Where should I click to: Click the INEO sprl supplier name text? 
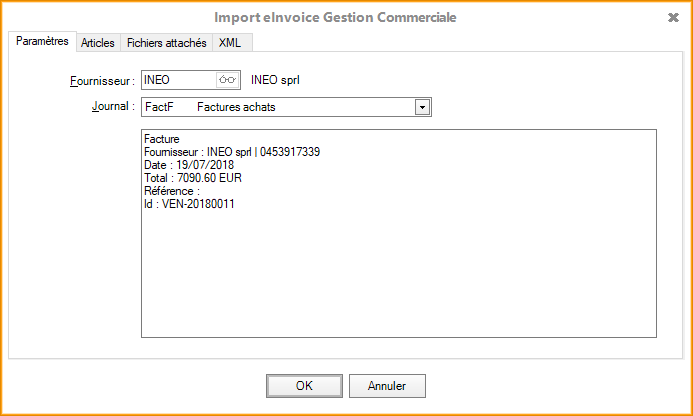click(275, 80)
